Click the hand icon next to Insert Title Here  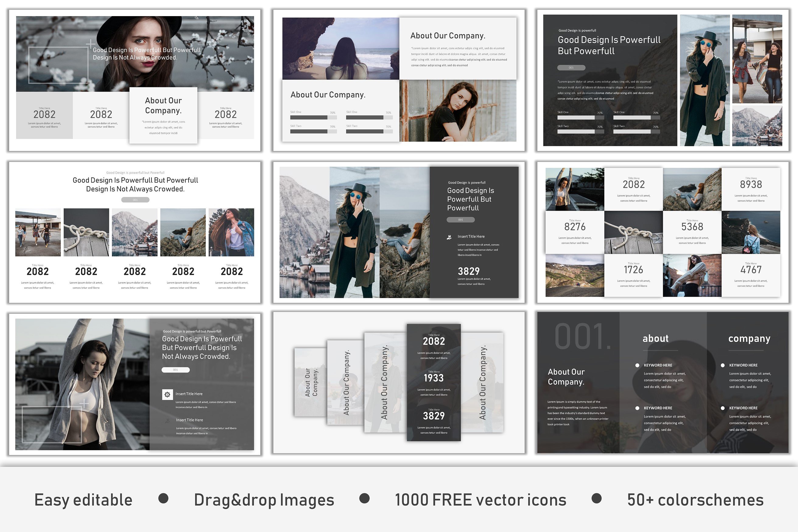(x=449, y=237)
